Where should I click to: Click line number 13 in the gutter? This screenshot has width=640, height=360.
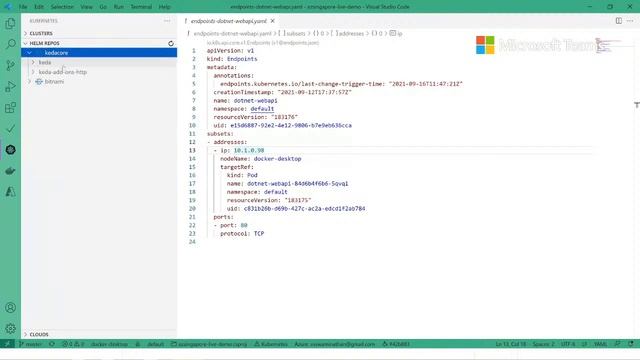tap(192, 150)
